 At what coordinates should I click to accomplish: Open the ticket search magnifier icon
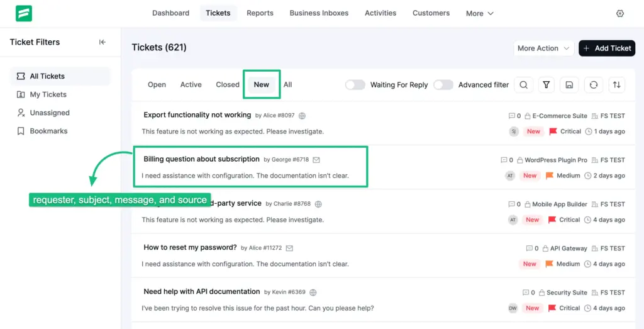coord(524,85)
